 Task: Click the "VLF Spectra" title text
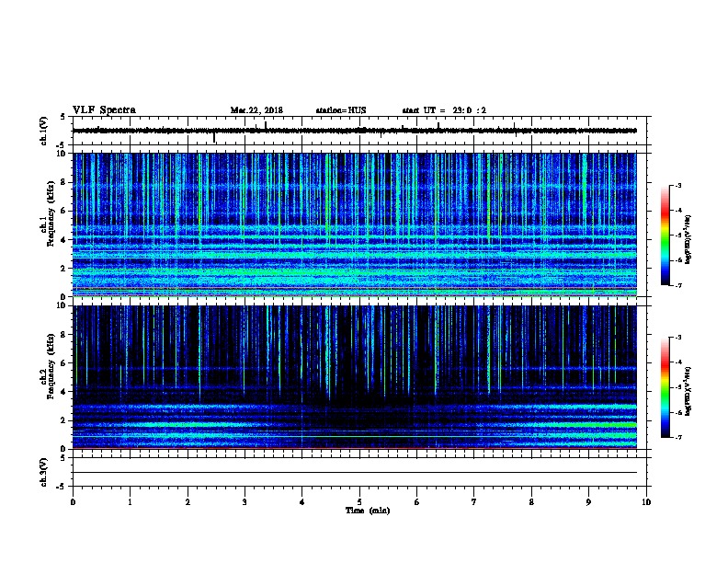pyautogui.click(x=104, y=110)
